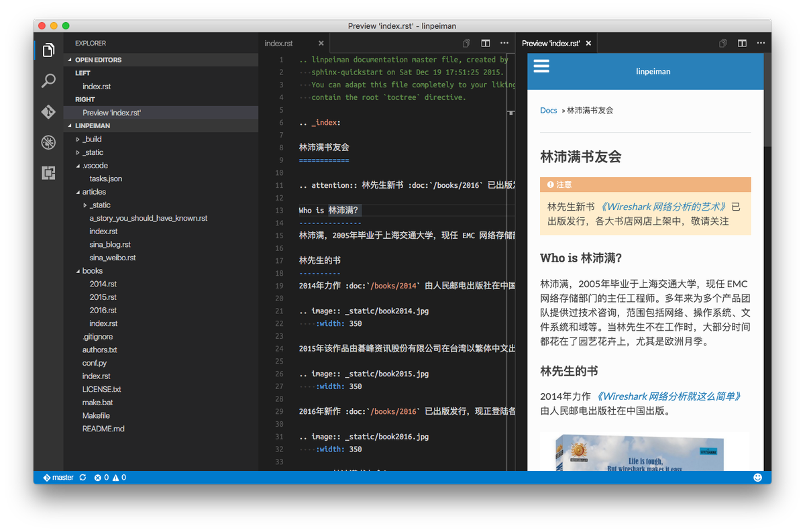Toggle the preview's hamburger navigation menu

click(x=541, y=66)
